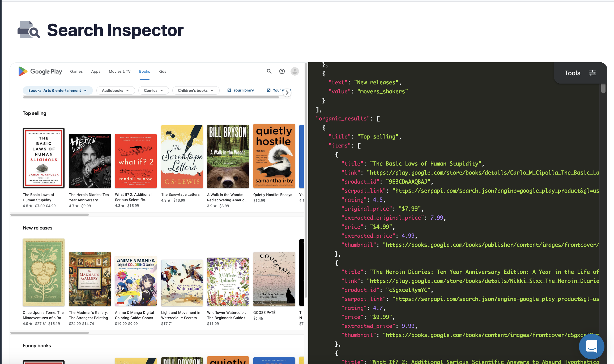
Task: Click the Search Inspector logo icon
Action: [x=29, y=30]
